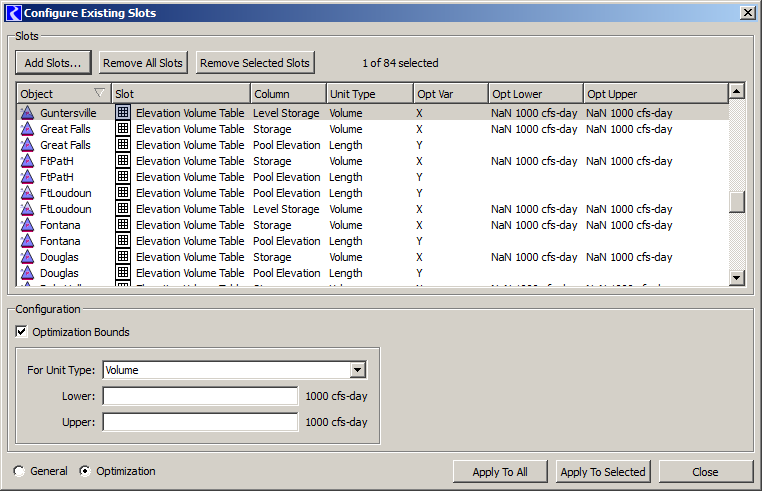Click the slot list scrollbar up arrow
The height and width of the screenshot is (491, 762).
737,91
